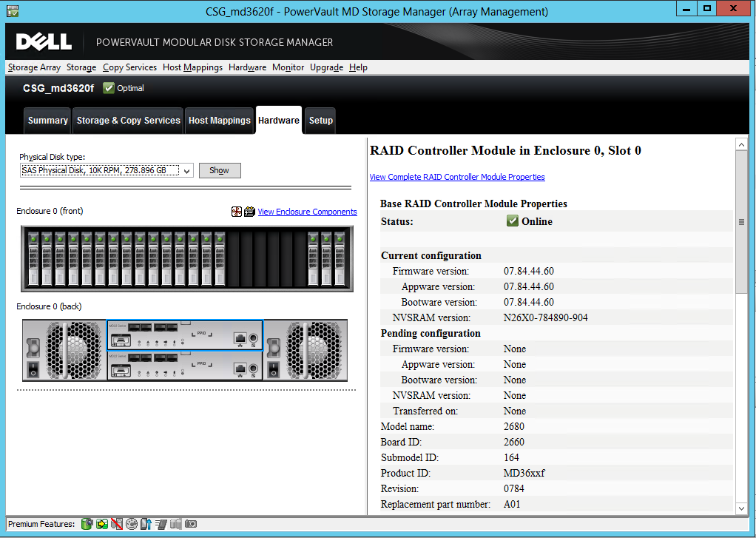The height and width of the screenshot is (538, 756).
Task: Click the Optimal status checkmark for CSG_md3620f
Action: 108,87
